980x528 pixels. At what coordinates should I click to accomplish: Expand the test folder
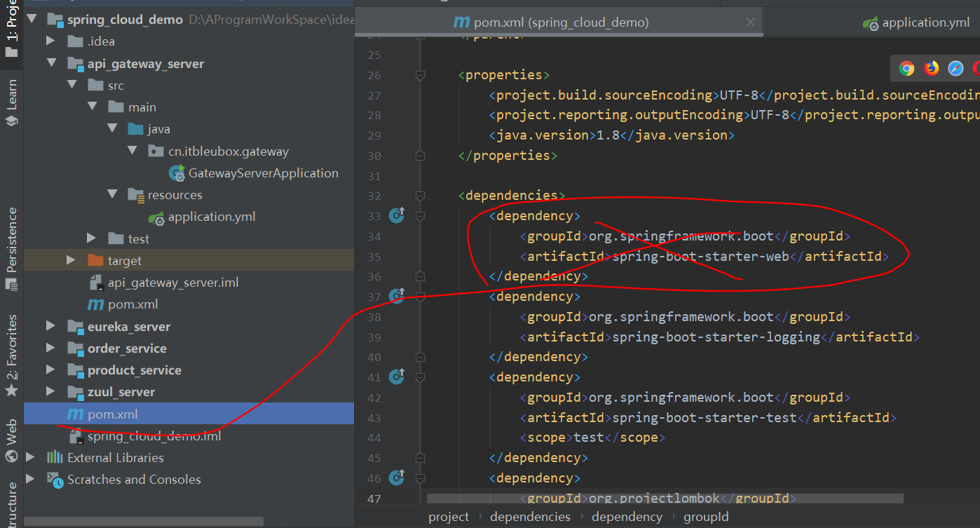click(x=92, y=238)
